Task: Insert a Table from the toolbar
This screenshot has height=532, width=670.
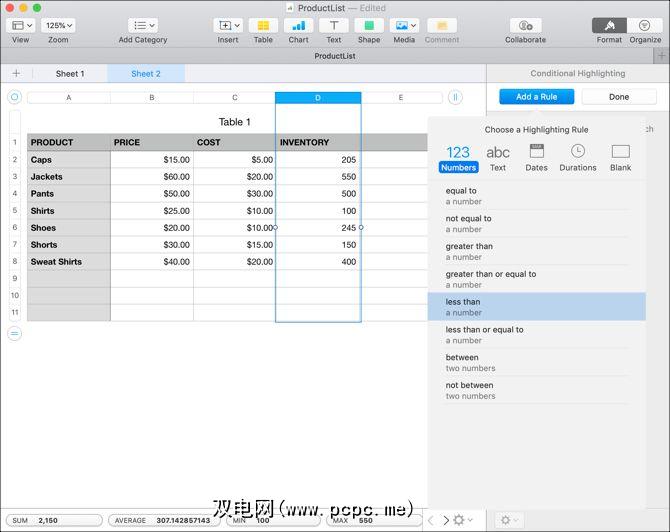Action: pyautogui.click(x=263, y=26)
